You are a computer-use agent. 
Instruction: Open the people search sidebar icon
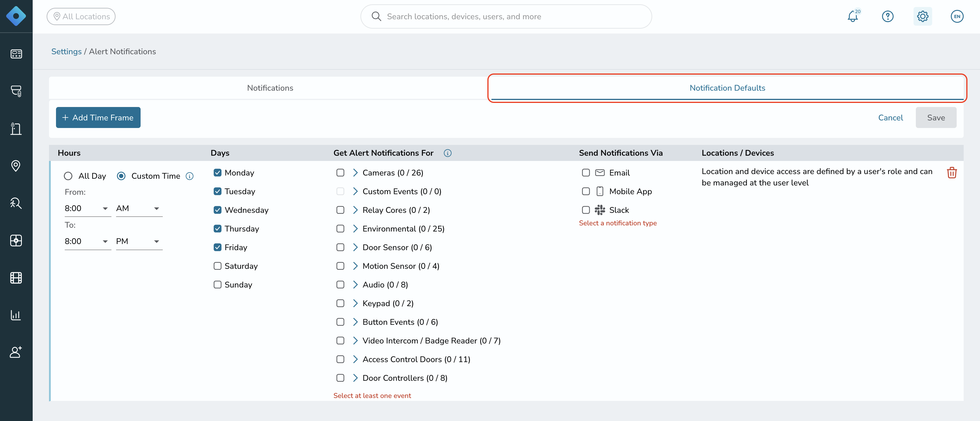pyautogui.click(x=16, y=203)
